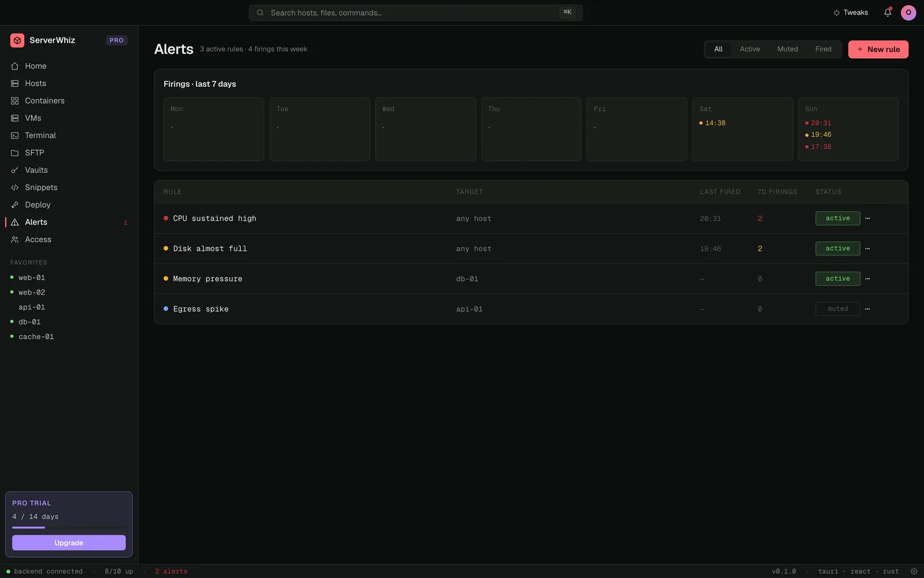Toggle active status of Disk almost full

click(837, 249)
